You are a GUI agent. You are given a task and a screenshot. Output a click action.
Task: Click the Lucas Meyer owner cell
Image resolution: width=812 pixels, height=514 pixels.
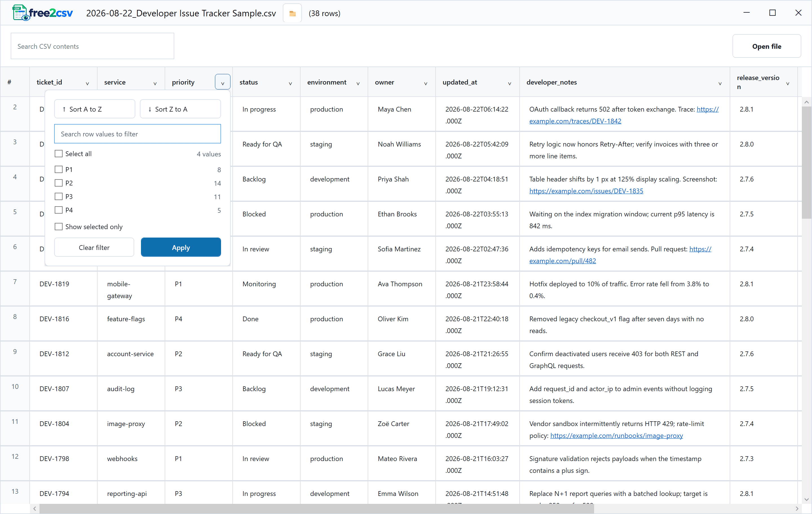tap(401, 394)
